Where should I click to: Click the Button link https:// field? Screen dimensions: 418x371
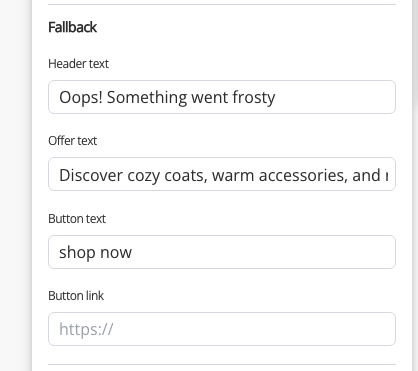point(222,329)
